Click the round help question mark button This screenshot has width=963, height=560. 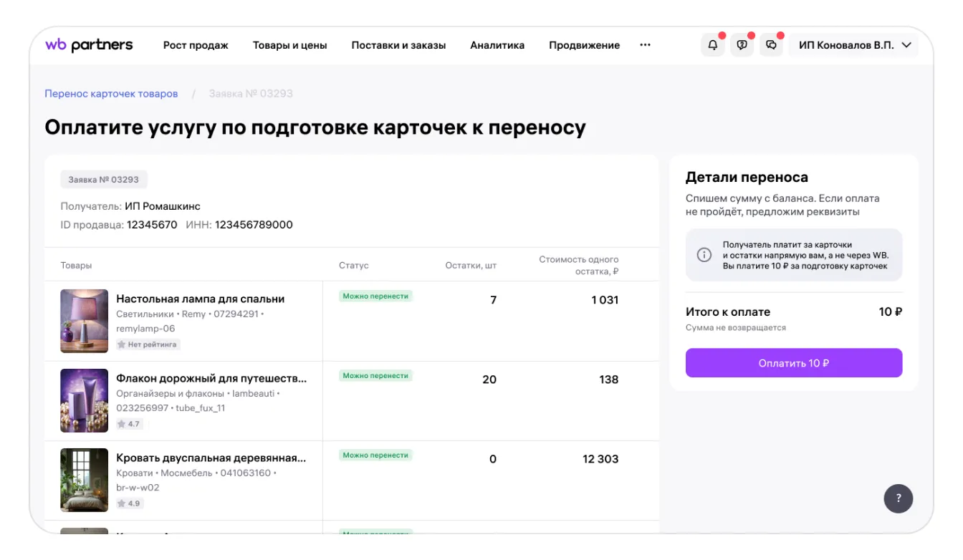(x=898, y=498)
